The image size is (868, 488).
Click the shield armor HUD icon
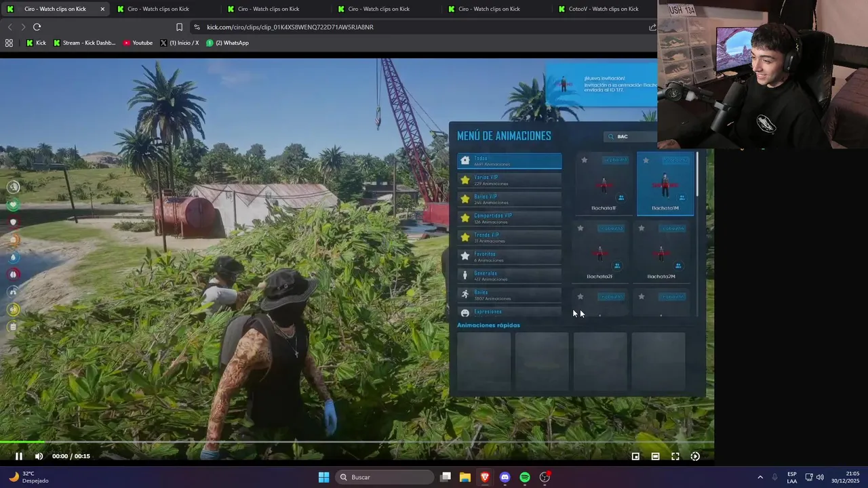tap(13, 222)
